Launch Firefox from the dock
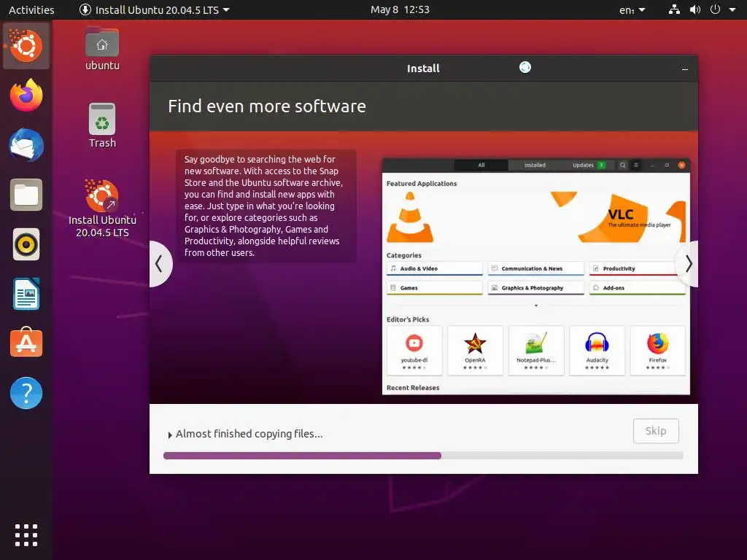 26,96
